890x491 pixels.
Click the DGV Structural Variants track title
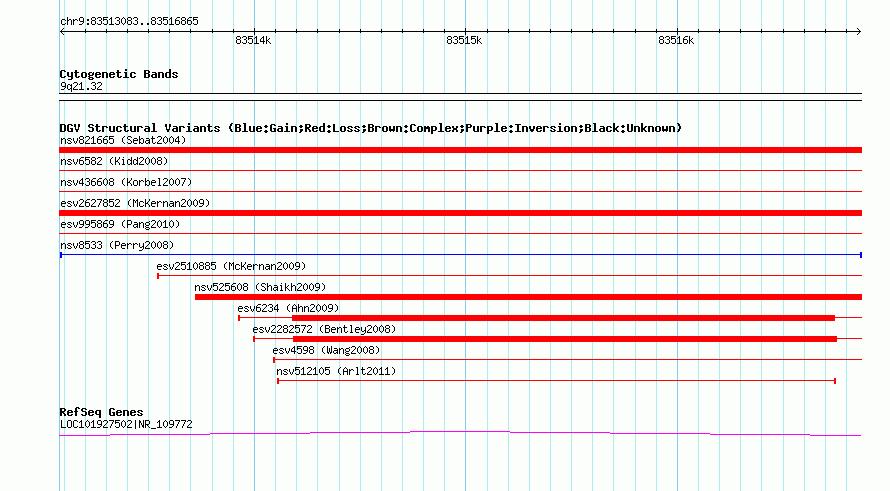tap(371, 128)
